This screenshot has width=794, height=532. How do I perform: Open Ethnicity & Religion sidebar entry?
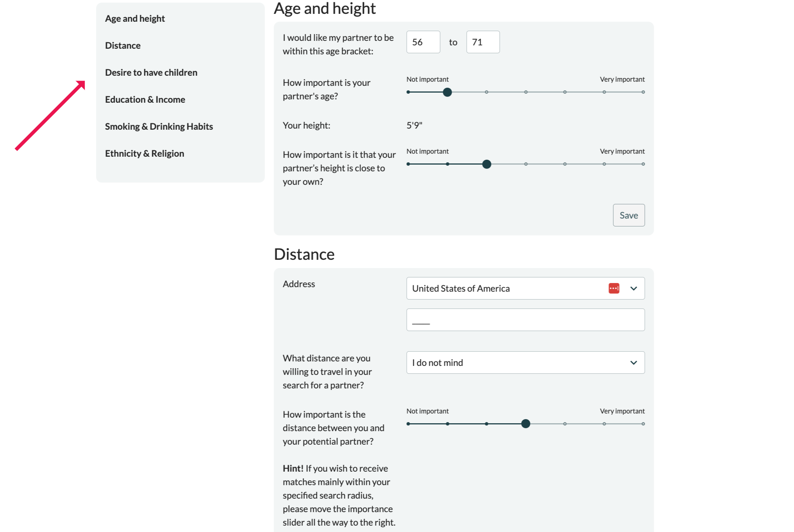144,153
